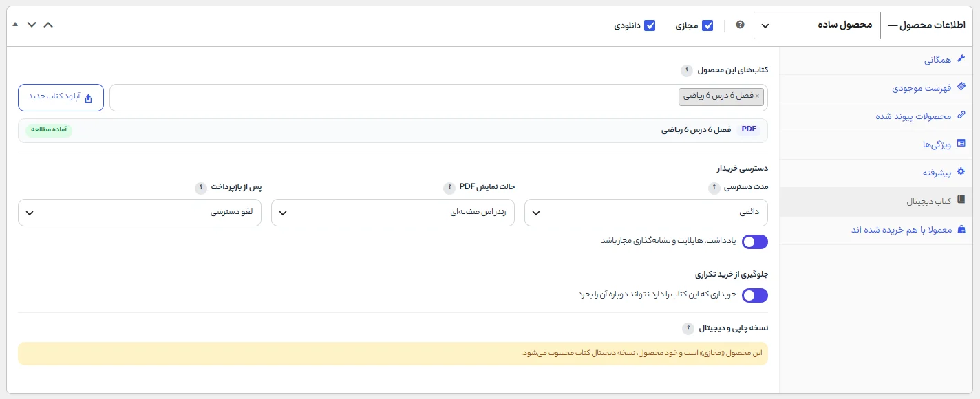This screenshot has width=980, height=399.
Task: Move the product data panel down
Action: click(x=32, y=25)
